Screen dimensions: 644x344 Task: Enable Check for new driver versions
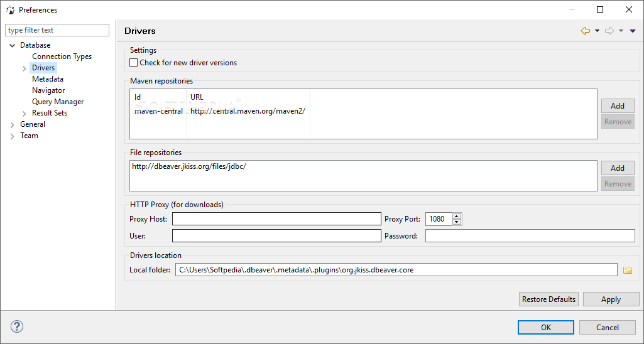pos(133,63)
